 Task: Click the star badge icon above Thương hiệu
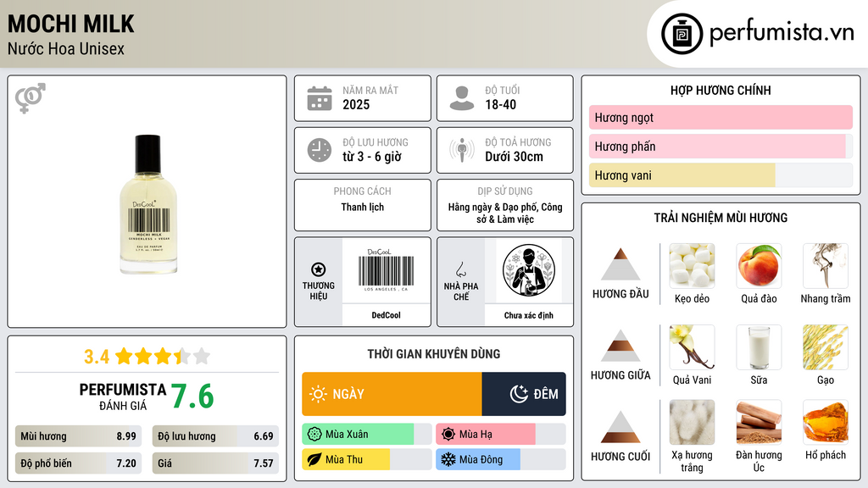(319, 269)
